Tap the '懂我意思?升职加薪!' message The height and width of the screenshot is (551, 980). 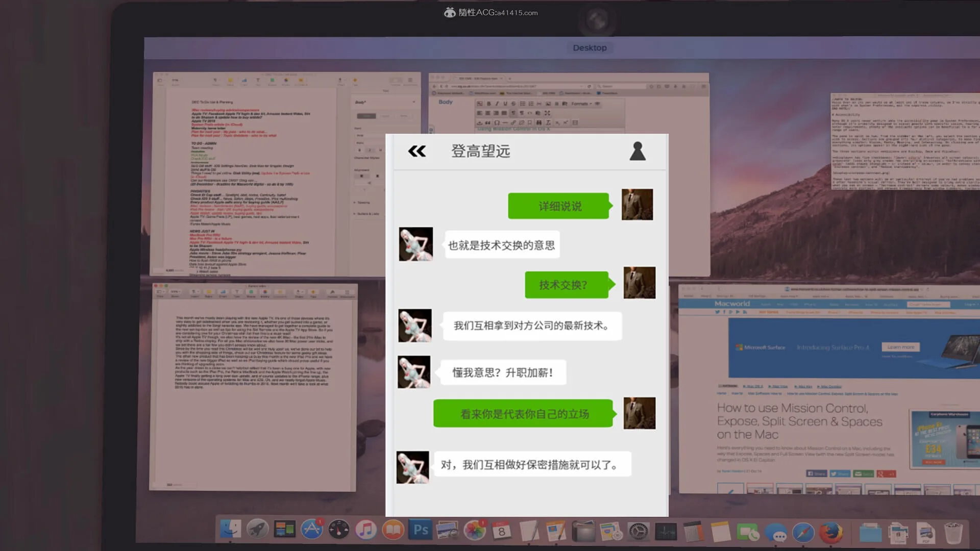pos(502,372)
